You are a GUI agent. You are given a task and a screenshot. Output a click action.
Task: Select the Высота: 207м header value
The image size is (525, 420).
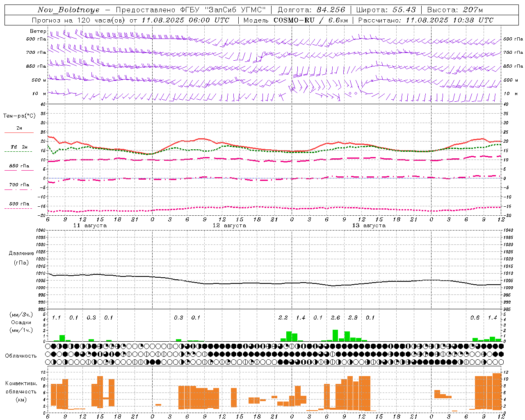tap(455, 10)
